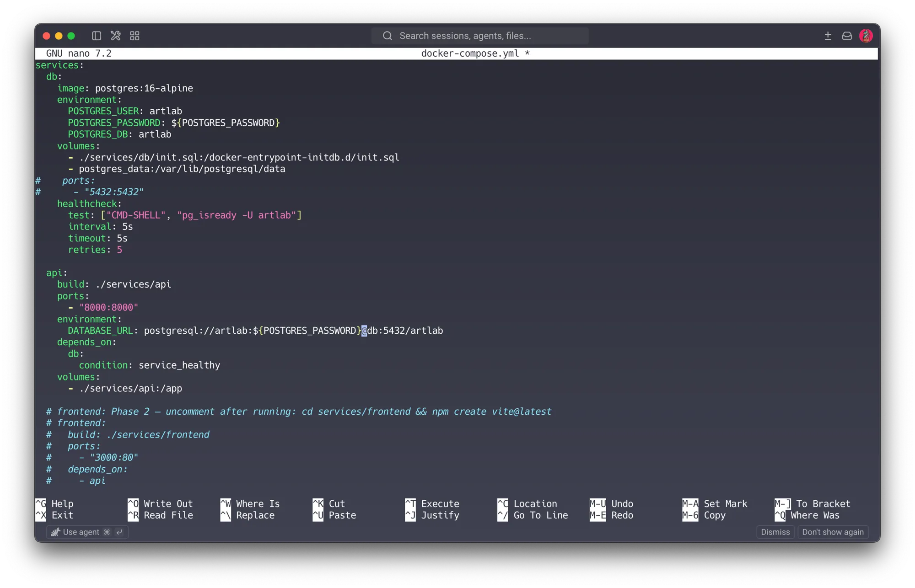
Task: Click the ^T Execute shortcut
Action: pos(432,503)
